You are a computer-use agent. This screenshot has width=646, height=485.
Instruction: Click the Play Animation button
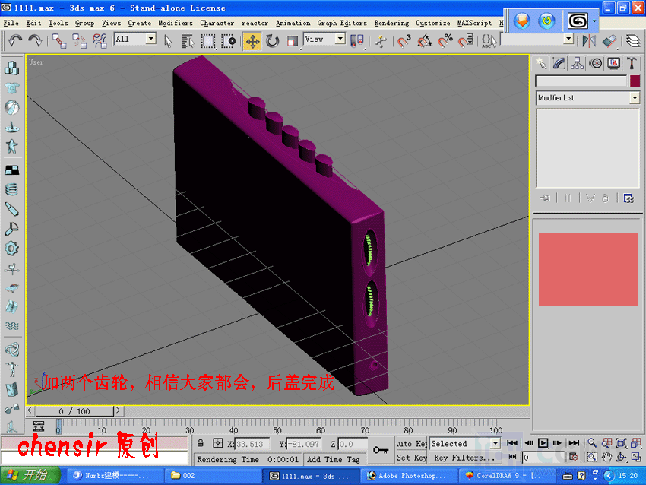(x=543, y=443)
